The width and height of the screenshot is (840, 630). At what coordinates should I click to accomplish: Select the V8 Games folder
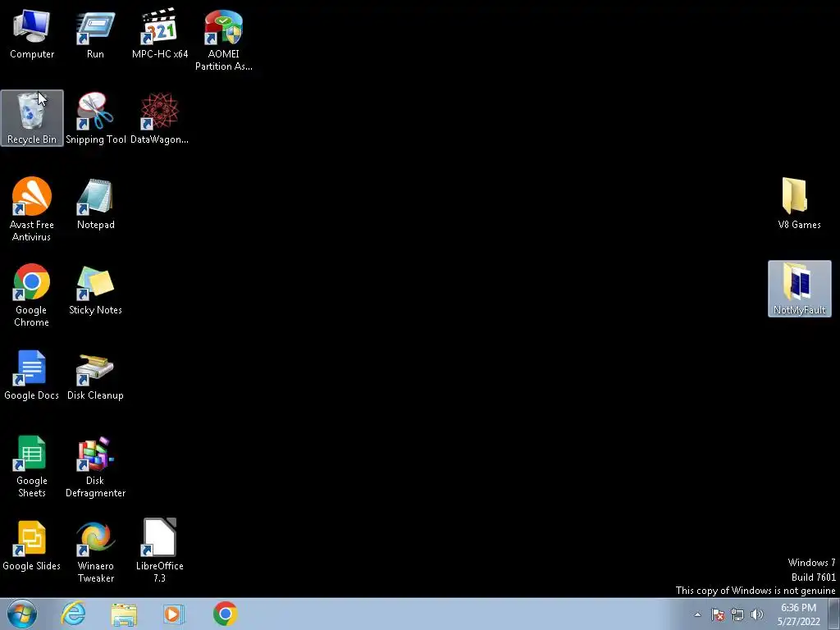[x=799, y=203]
